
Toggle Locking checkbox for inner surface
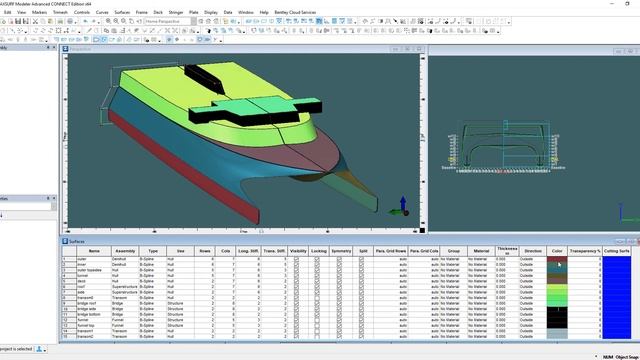[x=317, y=264]
